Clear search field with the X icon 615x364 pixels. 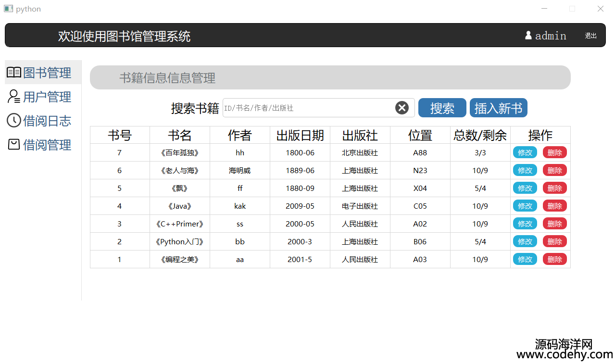pos(402,108)
